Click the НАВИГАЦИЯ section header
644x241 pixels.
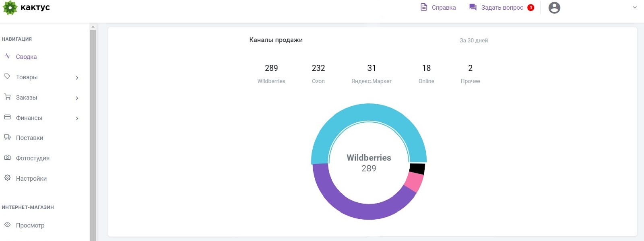coord(17,39)
